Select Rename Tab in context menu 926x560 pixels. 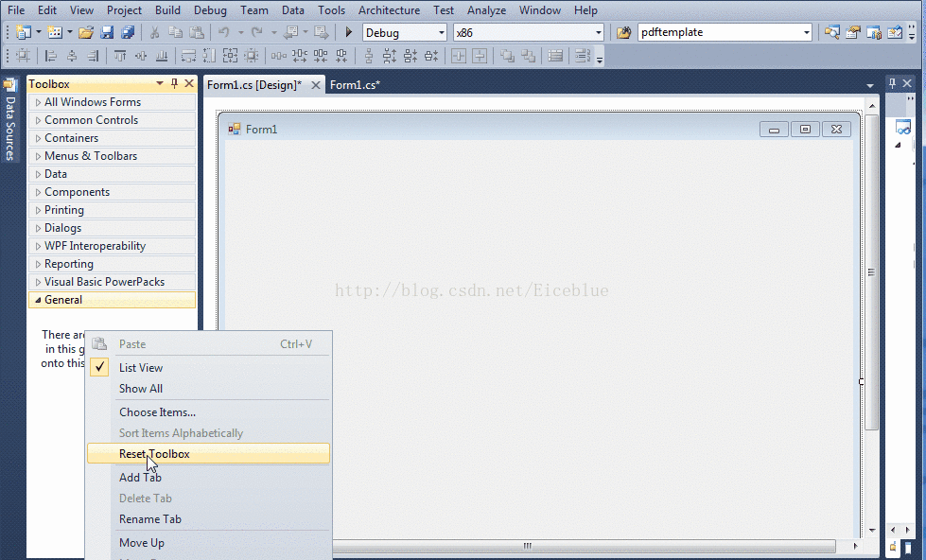pyautogui.click(x=208, y=519)
